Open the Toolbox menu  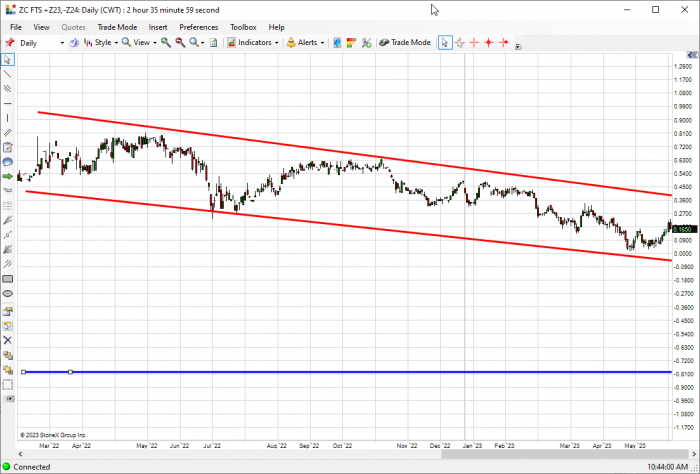pyautogui.click(x=243, y=27)
